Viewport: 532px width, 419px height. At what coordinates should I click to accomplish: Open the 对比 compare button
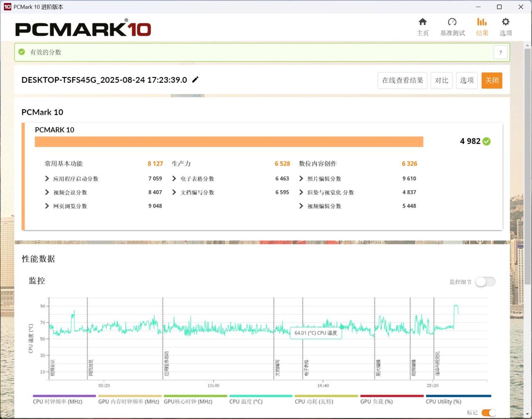coord(441,80)
